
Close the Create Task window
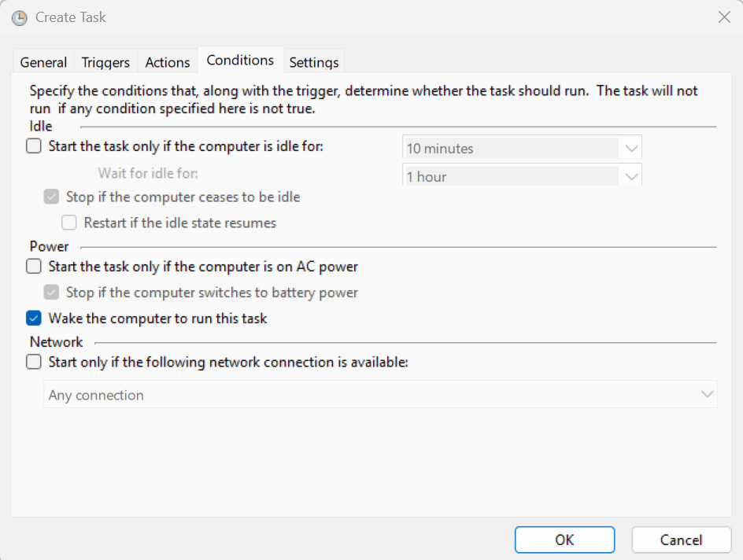pyautogui.click(x=724, y=17)
